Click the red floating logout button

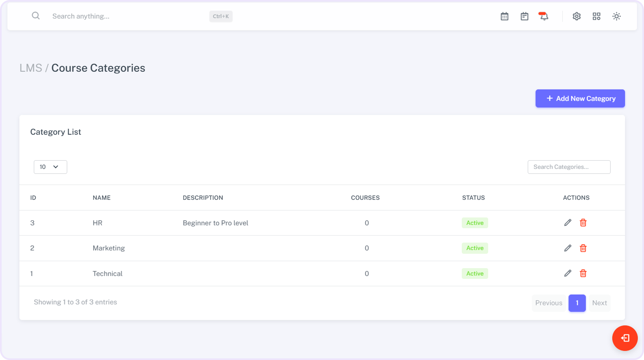(x=625, y=338)
